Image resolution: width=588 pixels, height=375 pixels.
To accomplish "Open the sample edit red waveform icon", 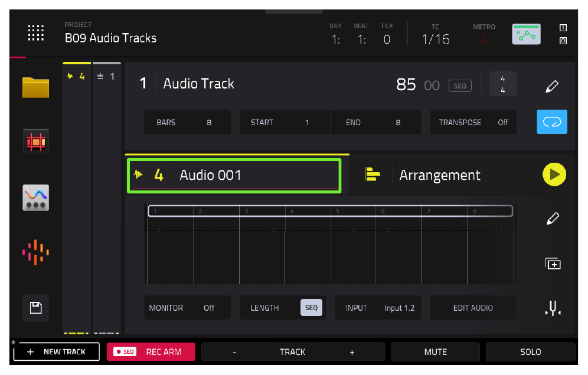I will 35,142.
